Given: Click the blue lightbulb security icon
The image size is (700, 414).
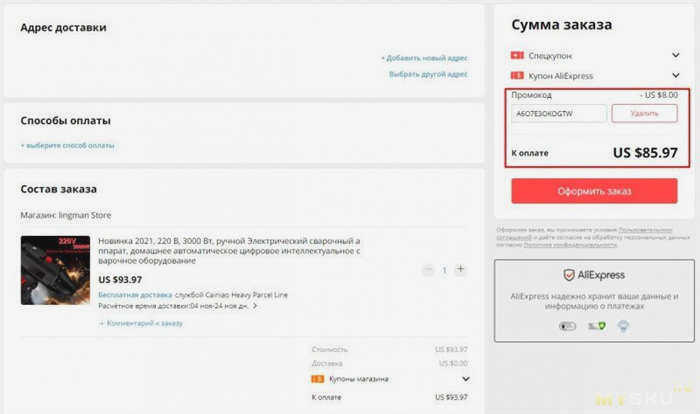Looking at the screenshot, I should point(623,326).
